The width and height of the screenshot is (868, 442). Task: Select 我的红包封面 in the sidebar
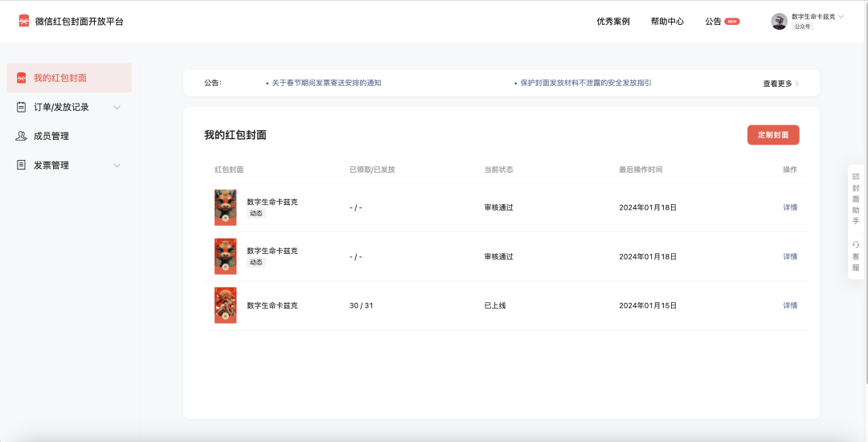click(x=69, y=77)
